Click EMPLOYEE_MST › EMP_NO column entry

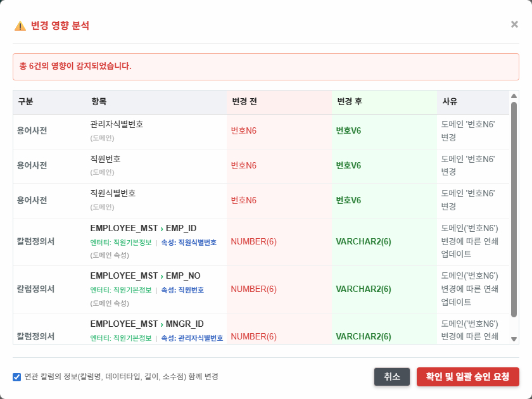point(145,276)
